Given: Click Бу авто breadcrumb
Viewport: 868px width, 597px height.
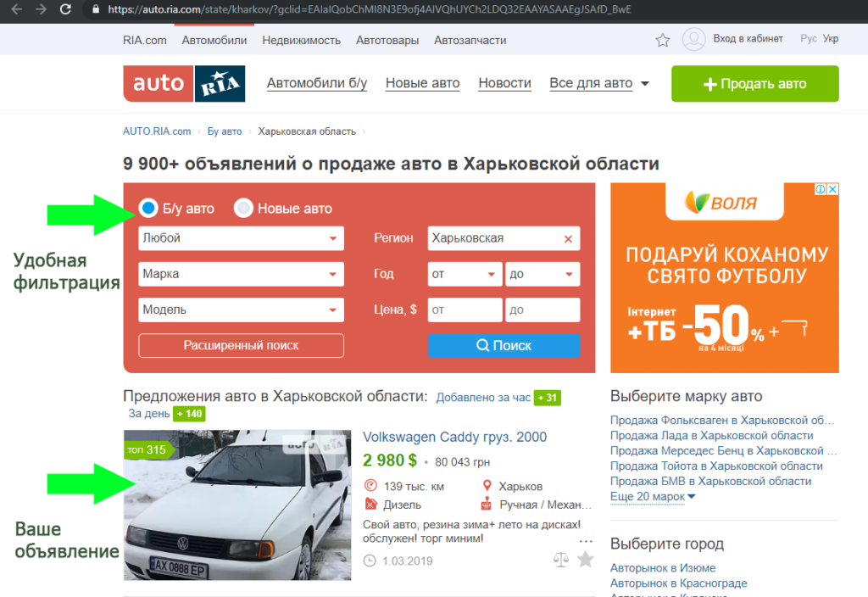Looking at the screenshot, I should point(224,131).
